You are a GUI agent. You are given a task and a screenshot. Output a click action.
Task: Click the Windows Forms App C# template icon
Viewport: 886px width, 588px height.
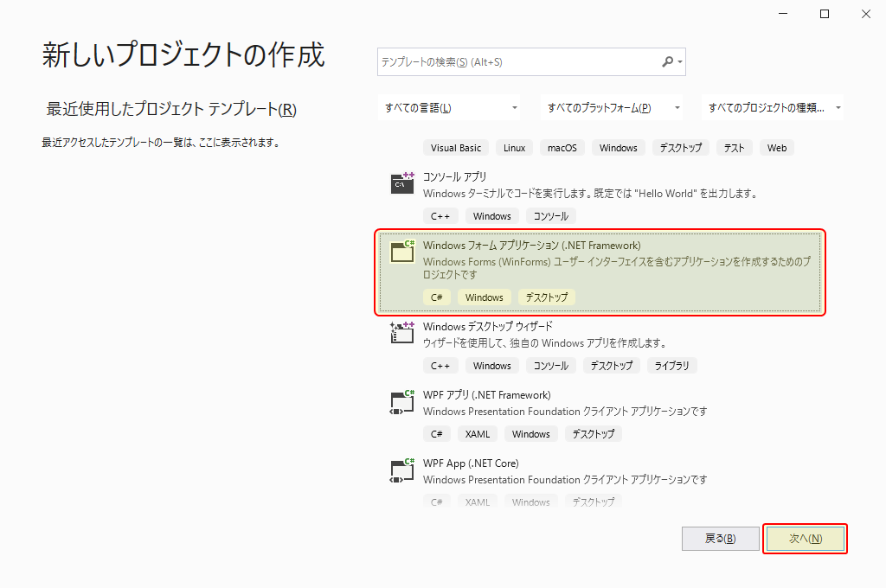[402, 252]
